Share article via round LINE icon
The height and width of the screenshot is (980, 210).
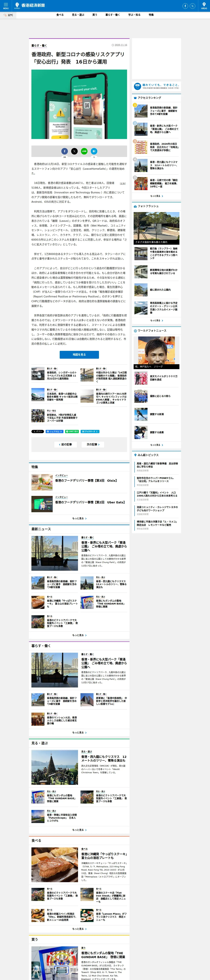pos(84,151)
